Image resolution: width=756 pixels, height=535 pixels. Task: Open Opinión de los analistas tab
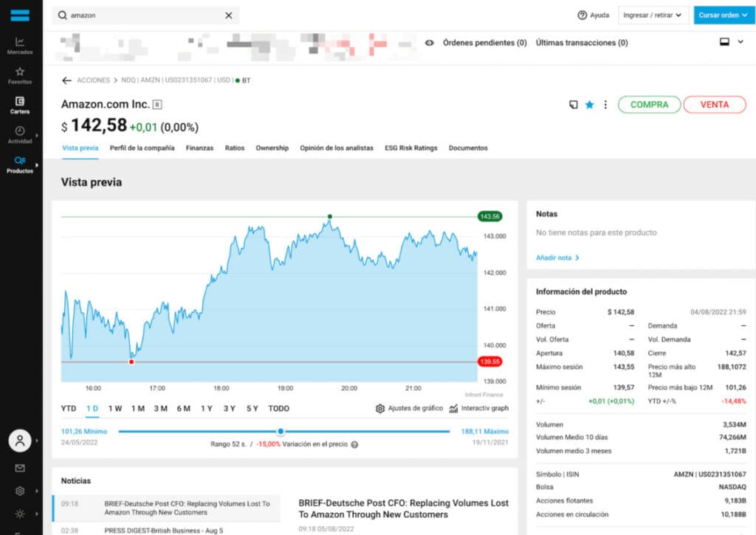coord(337,148)
